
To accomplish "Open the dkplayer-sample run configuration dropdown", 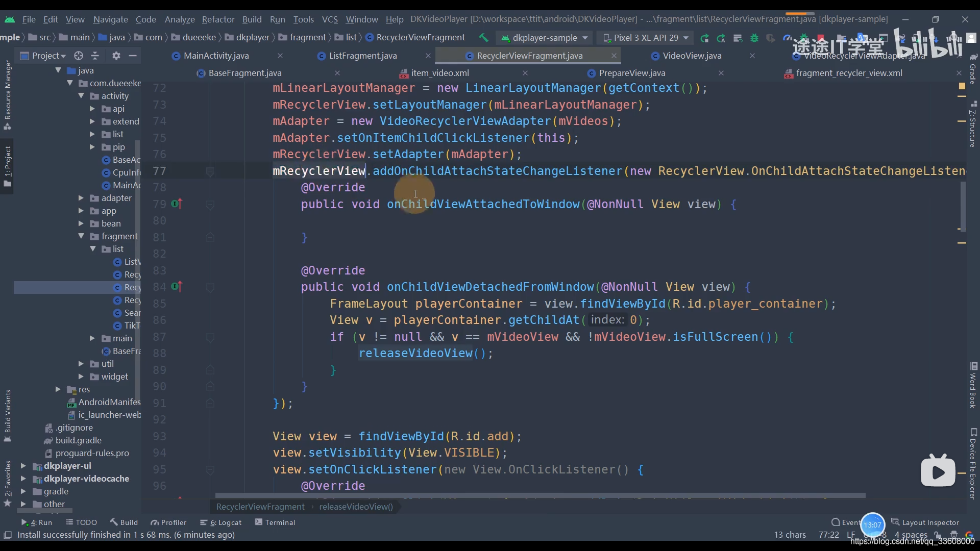I will 544,38.
